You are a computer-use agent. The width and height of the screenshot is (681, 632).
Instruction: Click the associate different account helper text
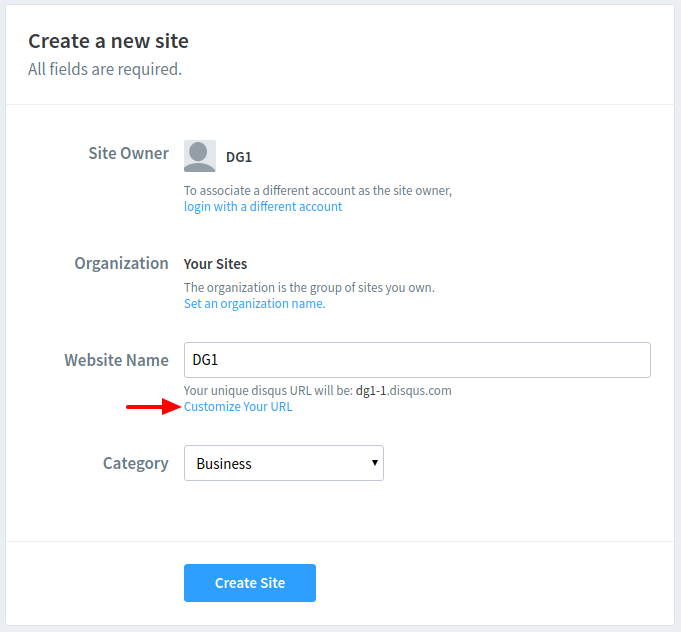(318, 191)
